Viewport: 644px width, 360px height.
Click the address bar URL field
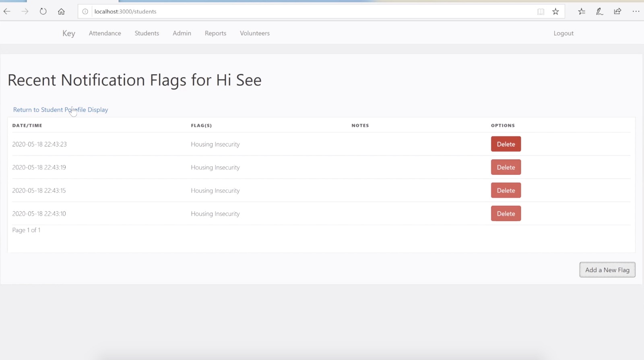click(x=282, y=12)
